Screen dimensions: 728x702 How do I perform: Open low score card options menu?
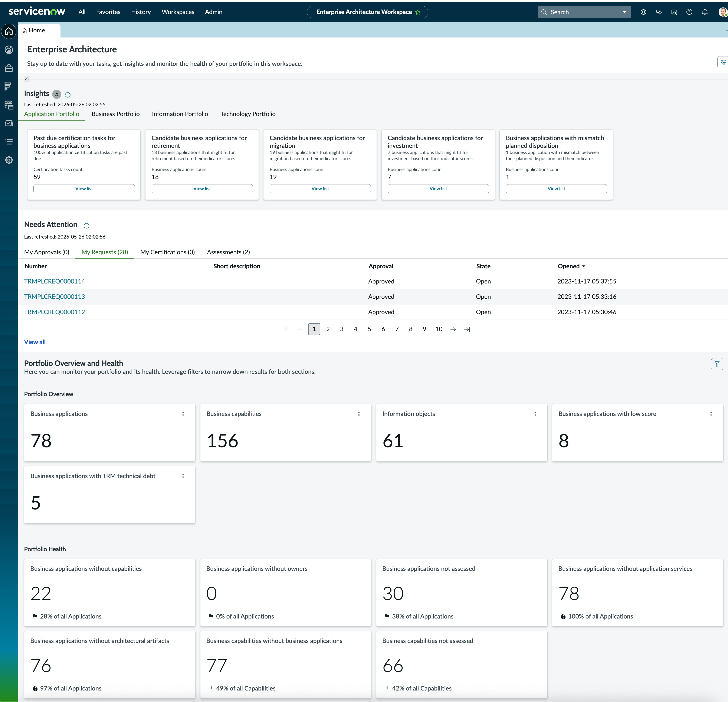[711, 414]
